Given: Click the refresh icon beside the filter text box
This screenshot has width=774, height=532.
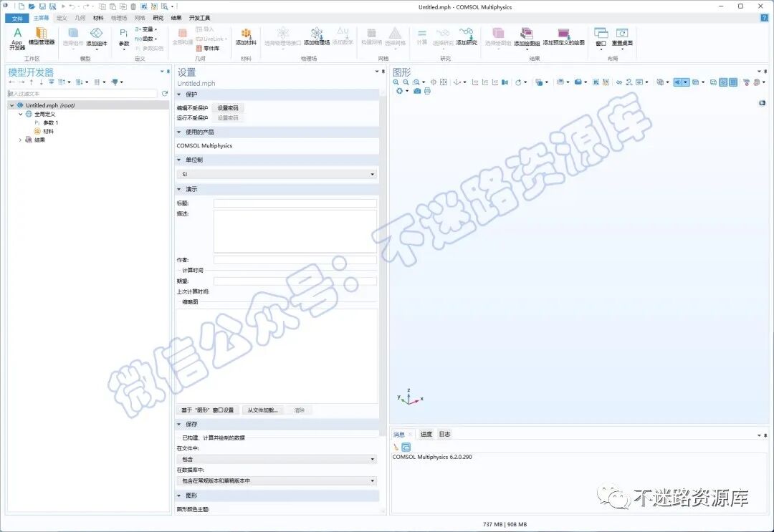Looking at the screenshot, I should (x=164, y=93).
